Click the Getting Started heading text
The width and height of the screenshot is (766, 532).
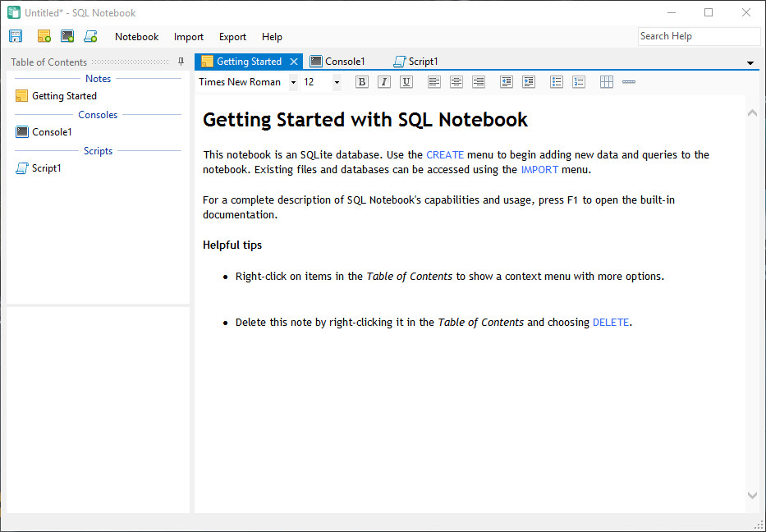coord(365,120)
